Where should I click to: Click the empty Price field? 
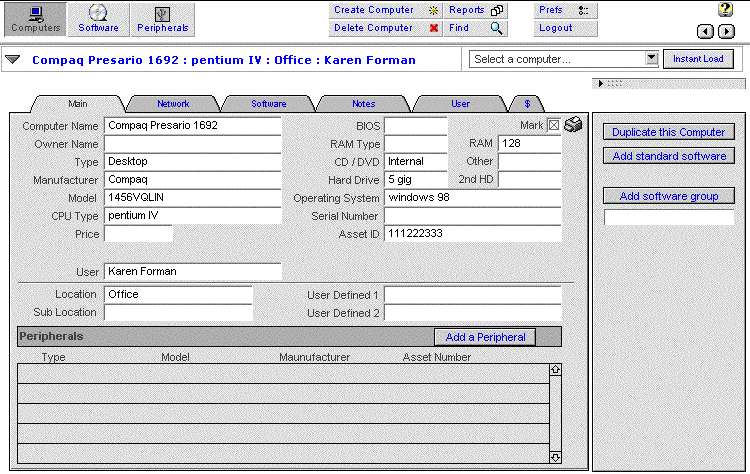pos(138,234)
